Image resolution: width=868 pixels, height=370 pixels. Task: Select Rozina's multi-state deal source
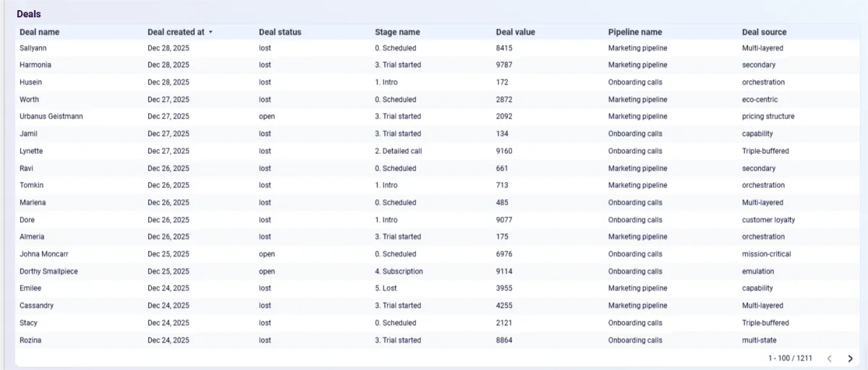point(759,340)
